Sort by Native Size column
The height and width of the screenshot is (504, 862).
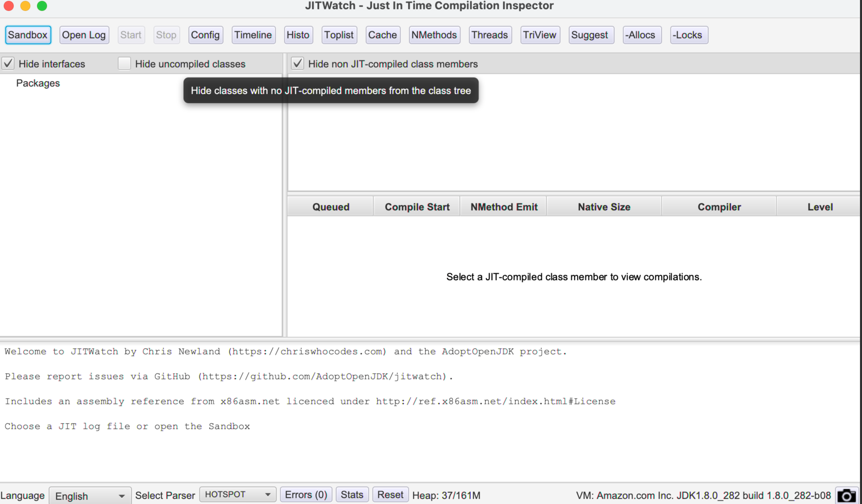click(604, 207)
